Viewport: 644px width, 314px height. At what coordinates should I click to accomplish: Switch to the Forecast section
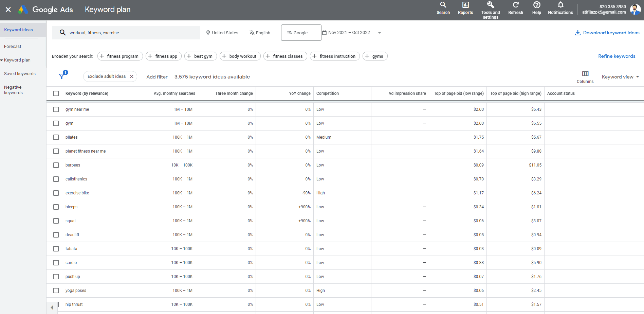point(13,46)
